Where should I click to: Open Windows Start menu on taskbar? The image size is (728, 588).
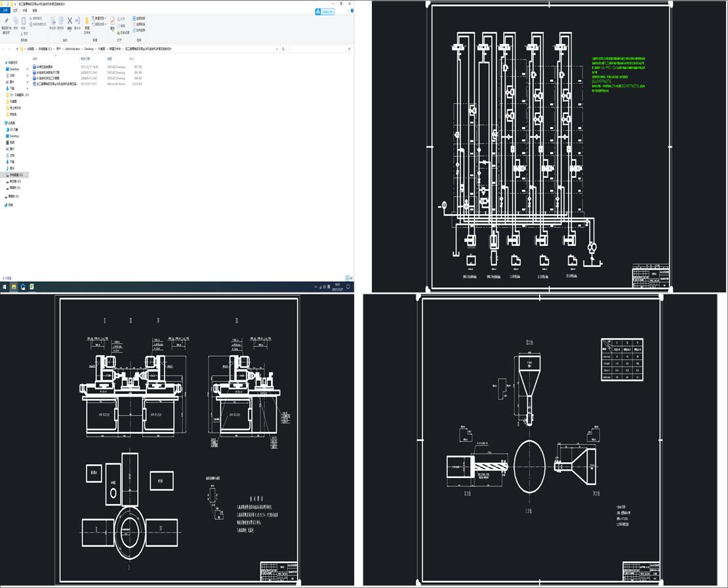5,287
